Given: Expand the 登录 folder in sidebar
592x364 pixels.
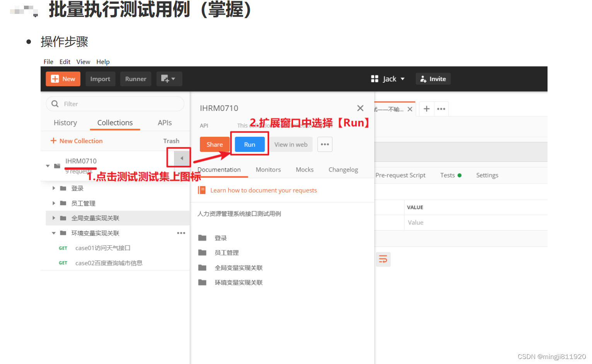Looking at the screenshot, I should (54, 188).
